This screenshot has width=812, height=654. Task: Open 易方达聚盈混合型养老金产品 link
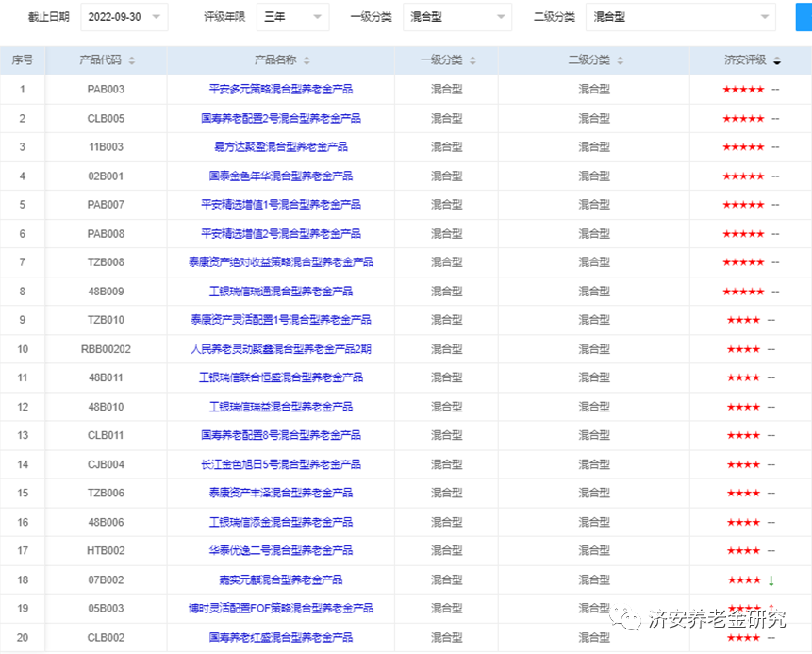[281, 146]
